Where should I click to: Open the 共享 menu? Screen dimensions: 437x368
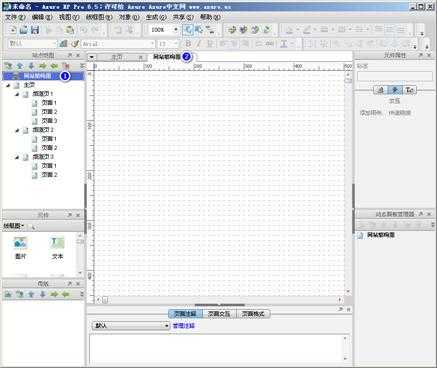183,17
